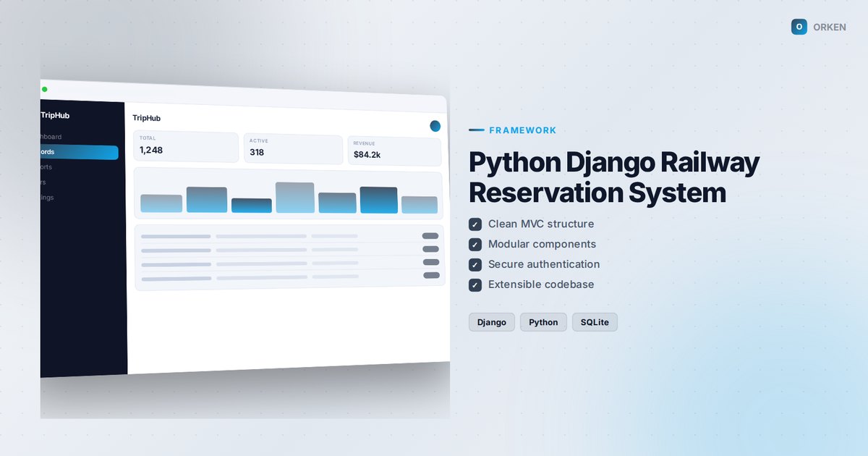Select the Django tag
The image size is (868, 456).
tap(492, 322)
